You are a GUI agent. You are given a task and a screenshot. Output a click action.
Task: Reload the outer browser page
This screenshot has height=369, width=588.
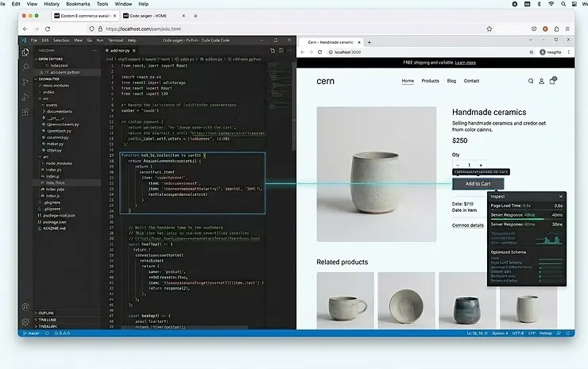click(48, 29)
